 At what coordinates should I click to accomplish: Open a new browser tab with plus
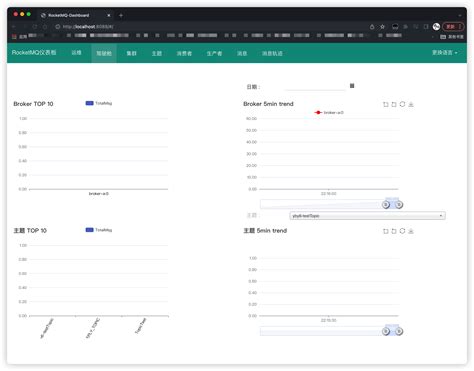pos(121,15)
